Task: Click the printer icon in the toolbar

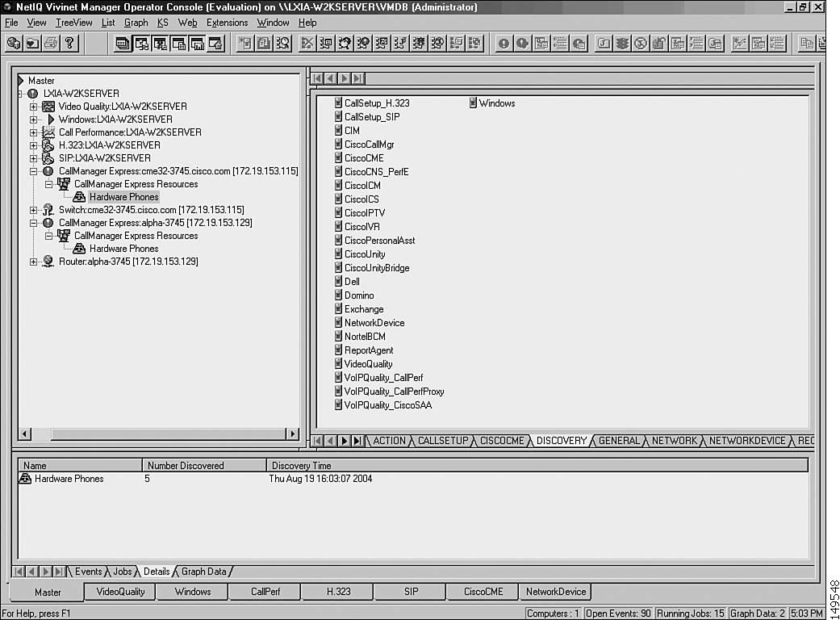Action: pos(51,44)
